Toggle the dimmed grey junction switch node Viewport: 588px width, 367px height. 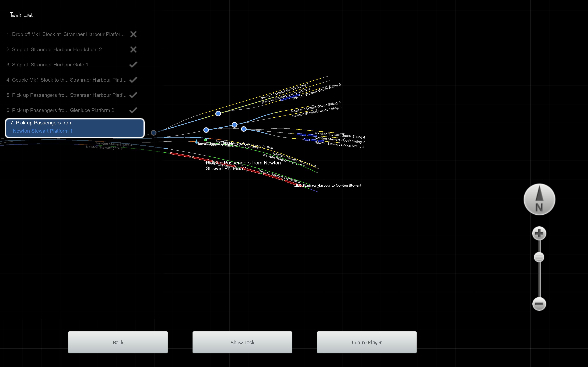pos(153,133)
